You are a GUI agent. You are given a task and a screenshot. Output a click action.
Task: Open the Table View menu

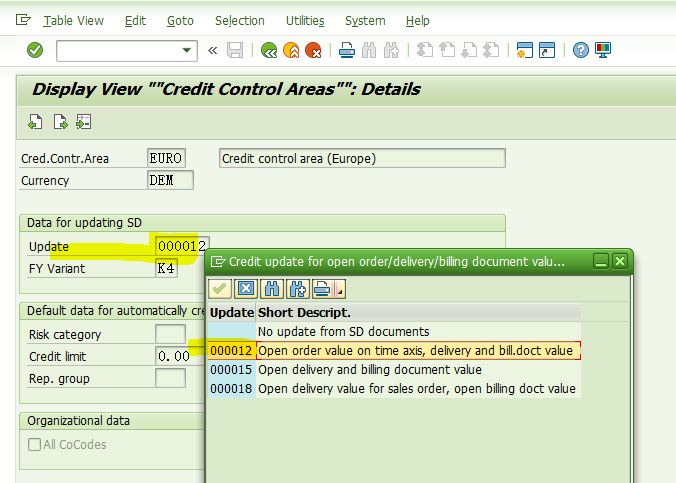point(73,21)
